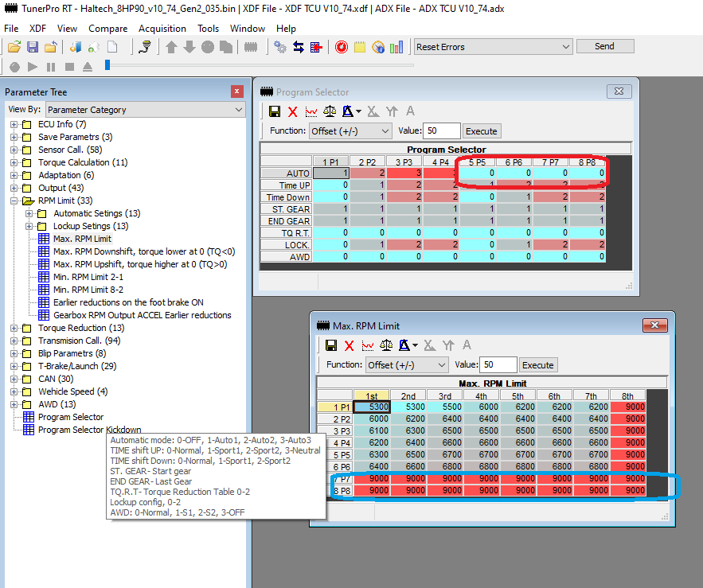
Task: Click the record button in playback toolbar
Action: coord(14,67)
